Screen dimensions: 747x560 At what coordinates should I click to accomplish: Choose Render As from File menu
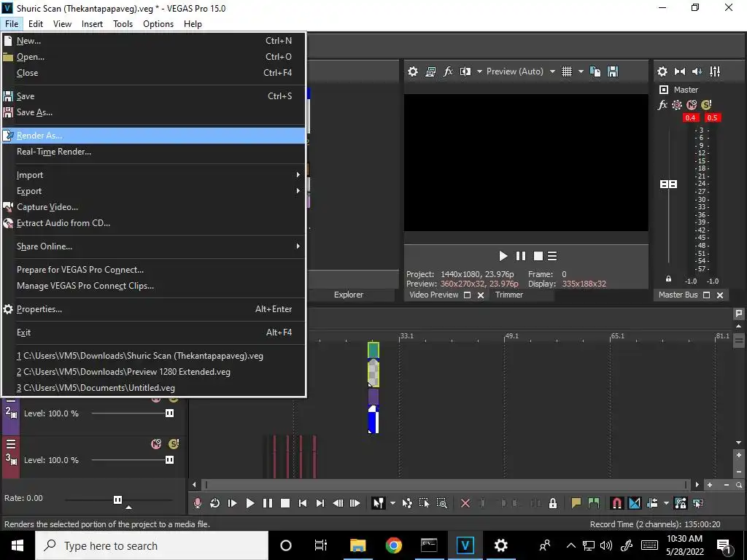click(x=153, y=136)
